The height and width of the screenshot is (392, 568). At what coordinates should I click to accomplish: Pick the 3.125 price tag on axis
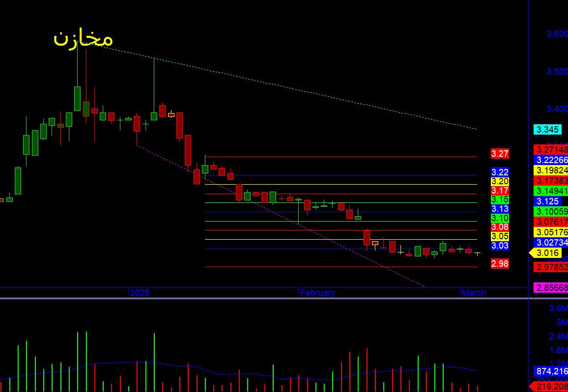click(547, 201)
